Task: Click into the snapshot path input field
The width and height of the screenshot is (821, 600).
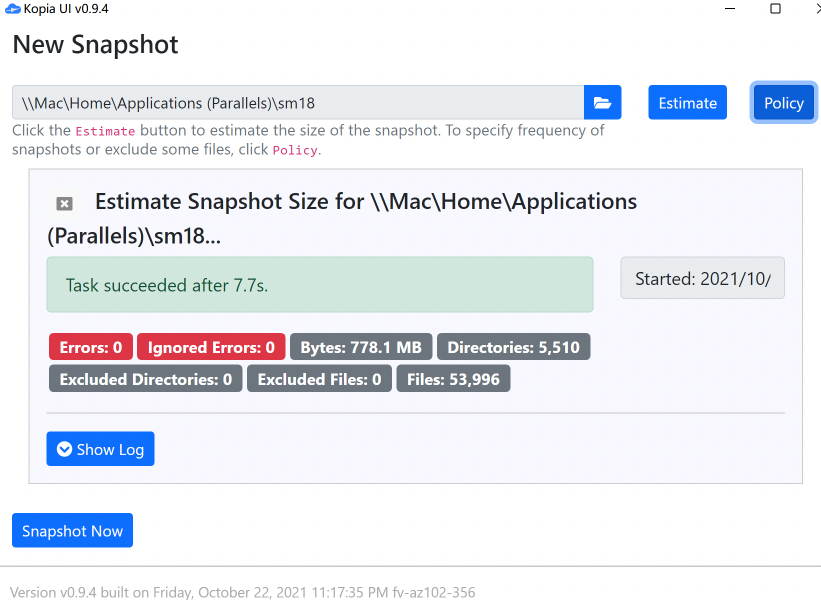Action: 298,103
